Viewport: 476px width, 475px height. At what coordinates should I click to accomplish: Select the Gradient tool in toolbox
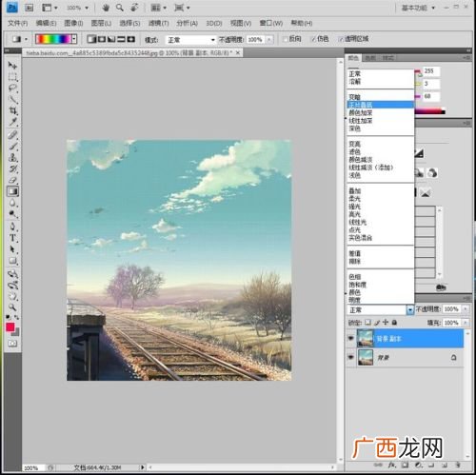12,191
